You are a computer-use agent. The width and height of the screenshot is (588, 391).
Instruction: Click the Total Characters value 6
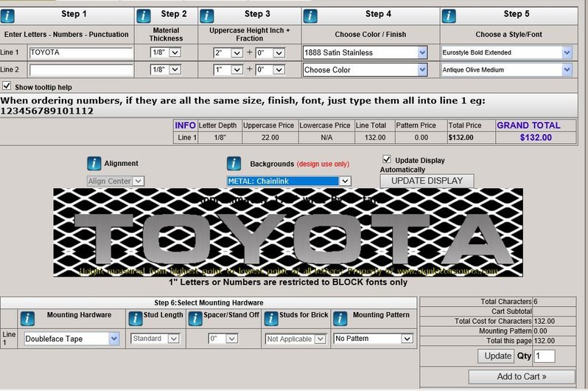536,302
